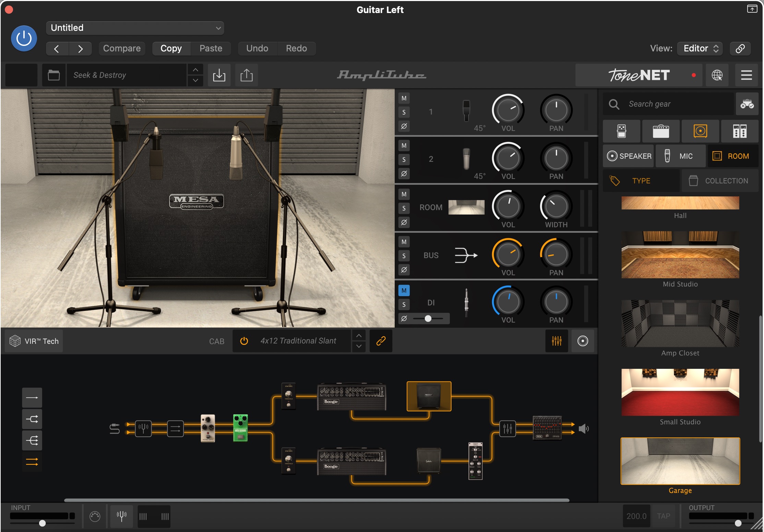Open the Untitled preset dropdown
Screen dimensions: 764x532
coord(135,28)
